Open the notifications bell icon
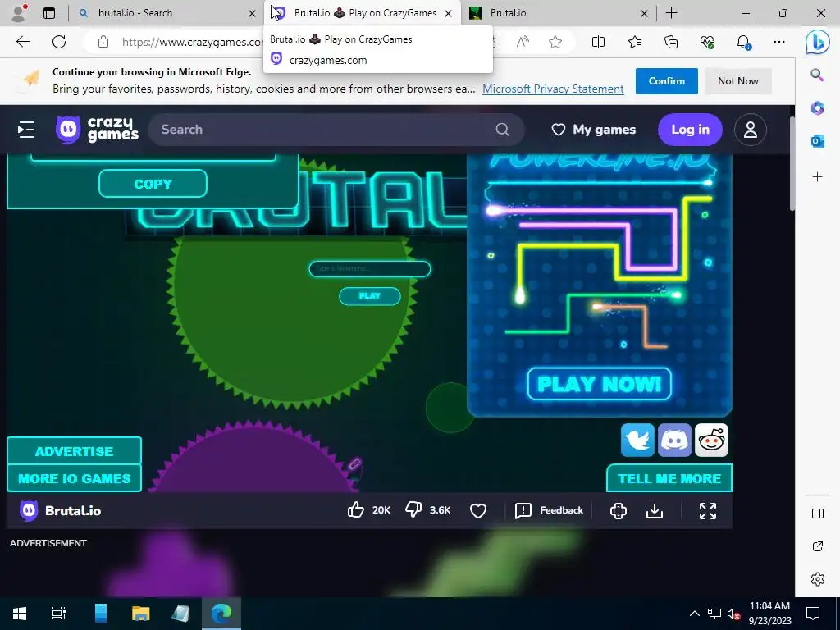 pos(743,42)
